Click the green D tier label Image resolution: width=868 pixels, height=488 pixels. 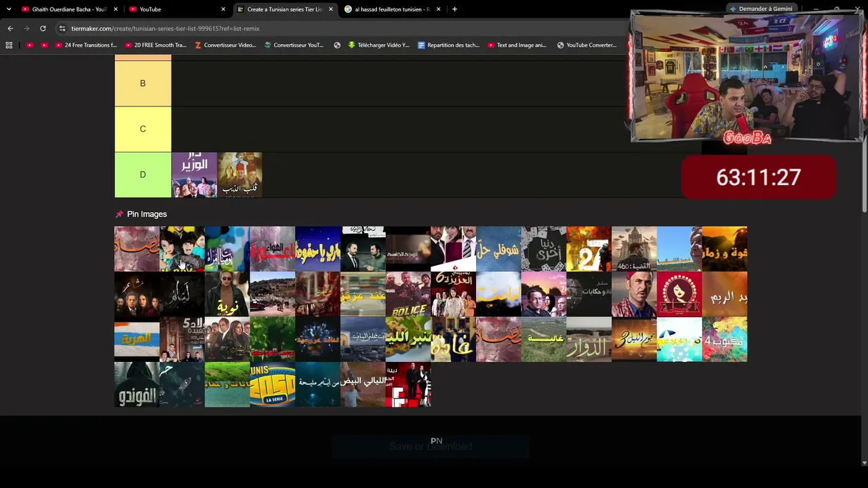(142, 174)
